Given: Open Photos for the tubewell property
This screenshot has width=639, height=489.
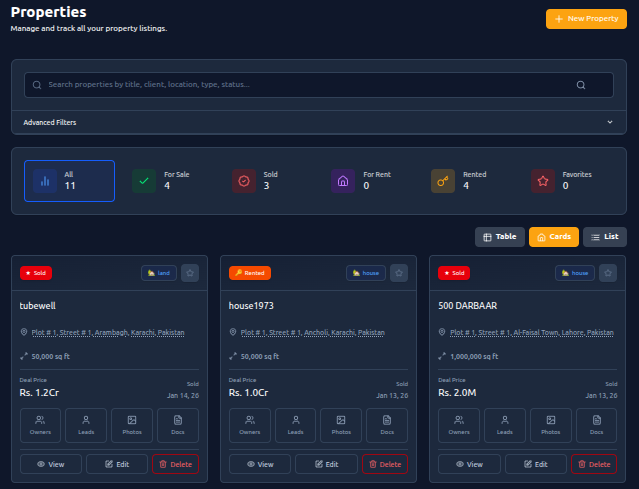Looking at the screenshot, I should coord(132,425).
